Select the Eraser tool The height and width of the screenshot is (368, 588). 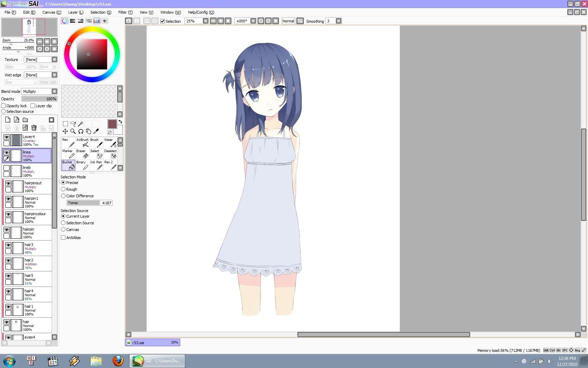point(82,154)
